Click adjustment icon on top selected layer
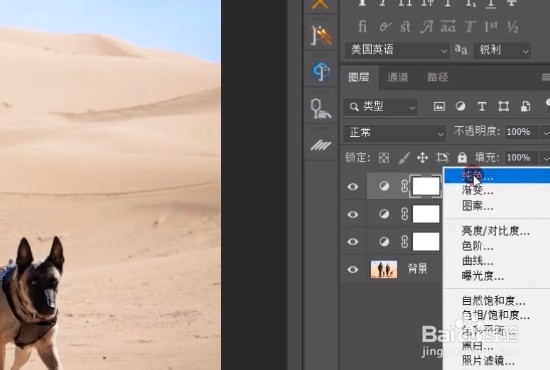550x370 pixels. pos(384,186)
